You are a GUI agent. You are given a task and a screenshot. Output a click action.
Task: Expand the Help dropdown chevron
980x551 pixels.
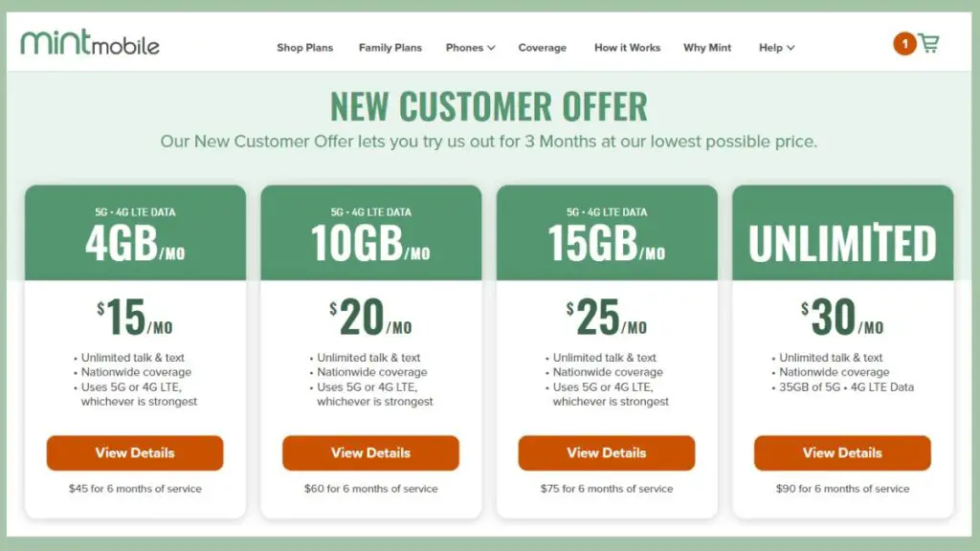[791, 48]
